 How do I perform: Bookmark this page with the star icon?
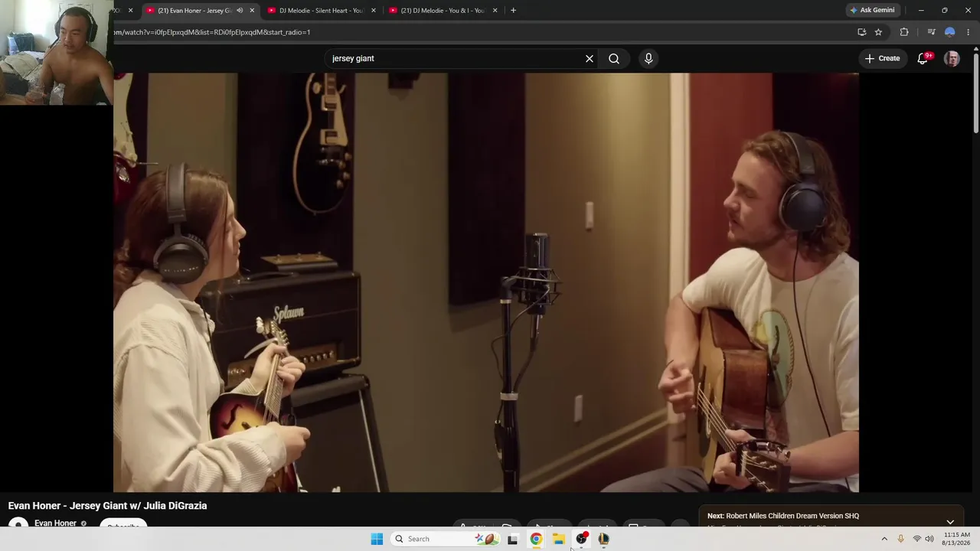pos(878,32)
